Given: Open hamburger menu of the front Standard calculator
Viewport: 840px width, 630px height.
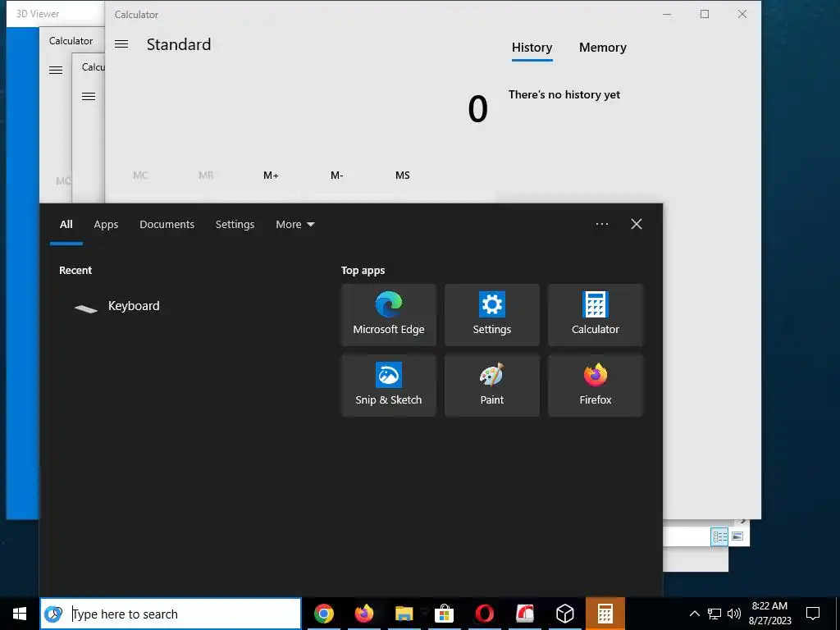Looking at the screenshot, I should point(121,44).
